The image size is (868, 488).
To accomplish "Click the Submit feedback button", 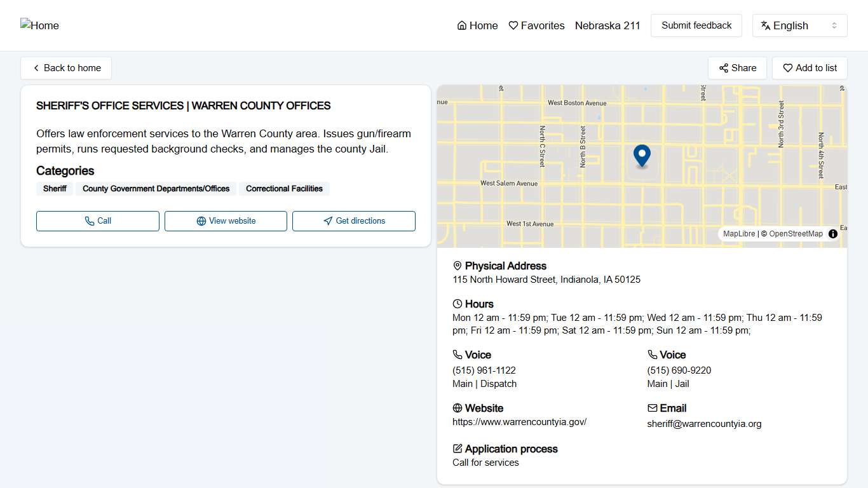I will 696,25.
